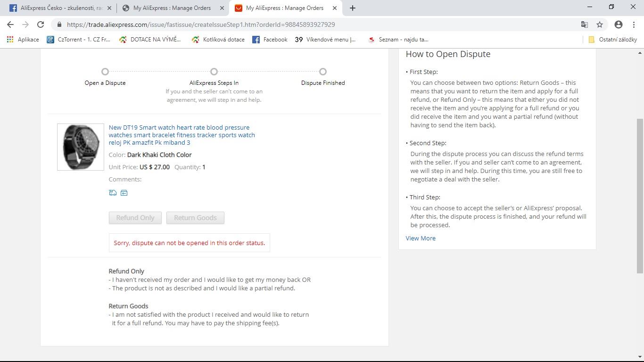Click the vertical page scrollbar

640,195
